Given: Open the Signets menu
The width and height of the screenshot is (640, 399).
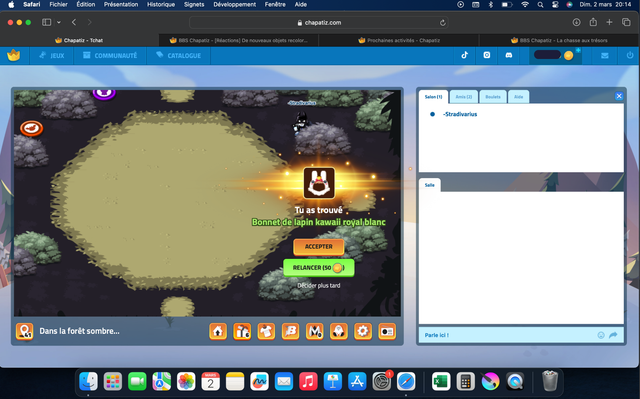Looking at the screenshot, I should [194, 4].
